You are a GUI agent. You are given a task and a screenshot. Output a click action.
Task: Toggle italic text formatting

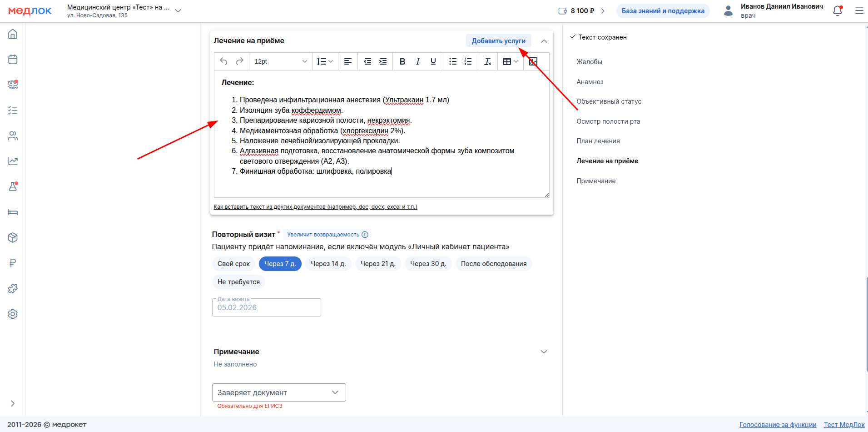pos(417,61)
